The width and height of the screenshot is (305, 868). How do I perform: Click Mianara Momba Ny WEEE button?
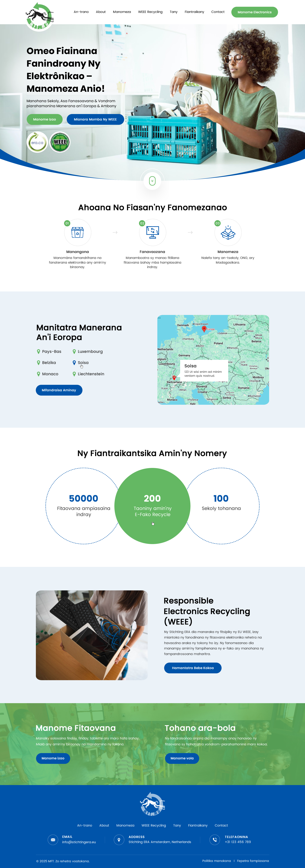tap(95, 119)
